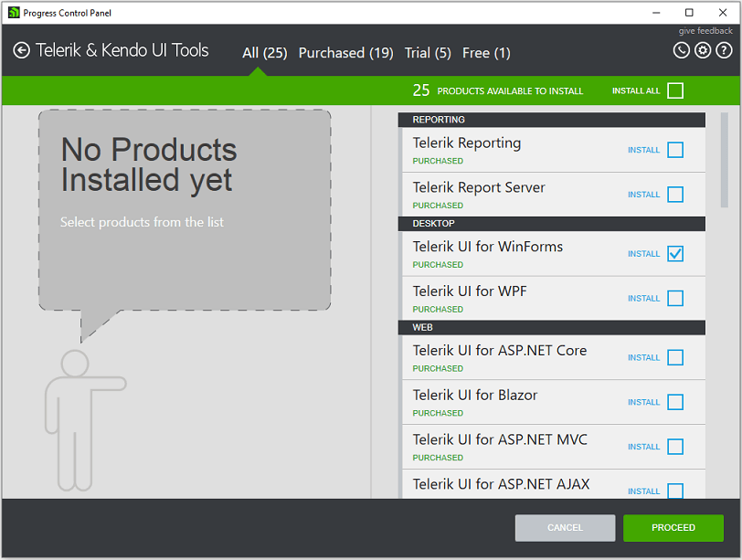The height and width of the screenshot is (560, 742).
Task: Click the PROCEED button
Action: [x=673, y=528]
